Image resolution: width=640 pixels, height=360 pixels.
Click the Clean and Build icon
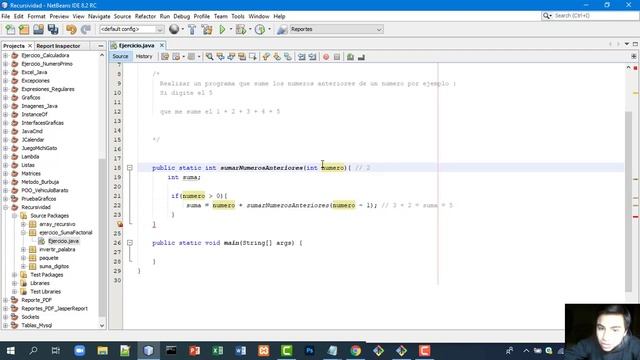207,29
